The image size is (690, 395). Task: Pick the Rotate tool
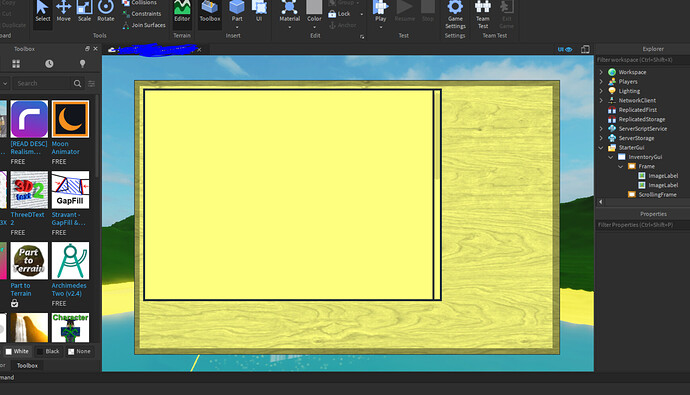[106, 11]
